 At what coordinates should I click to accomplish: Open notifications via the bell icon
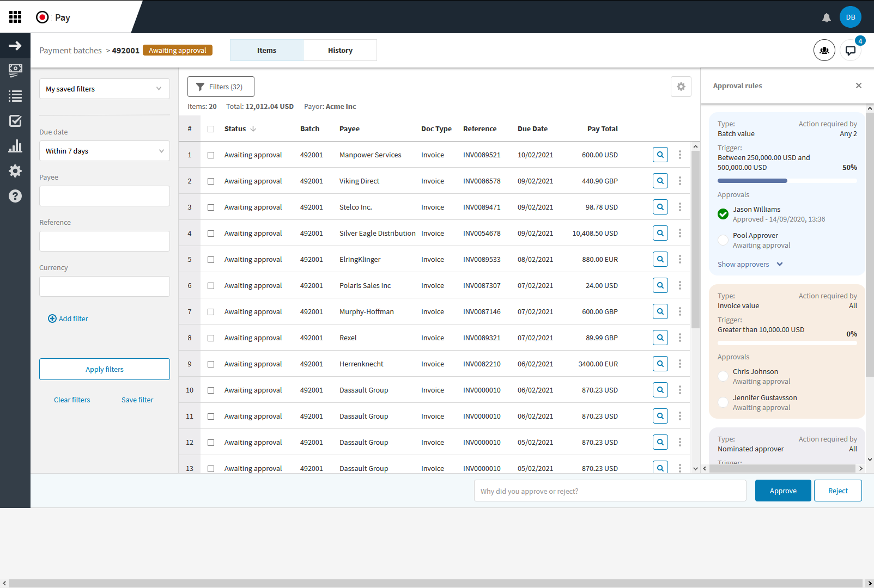pyautogui.click(x=827, y=17)
